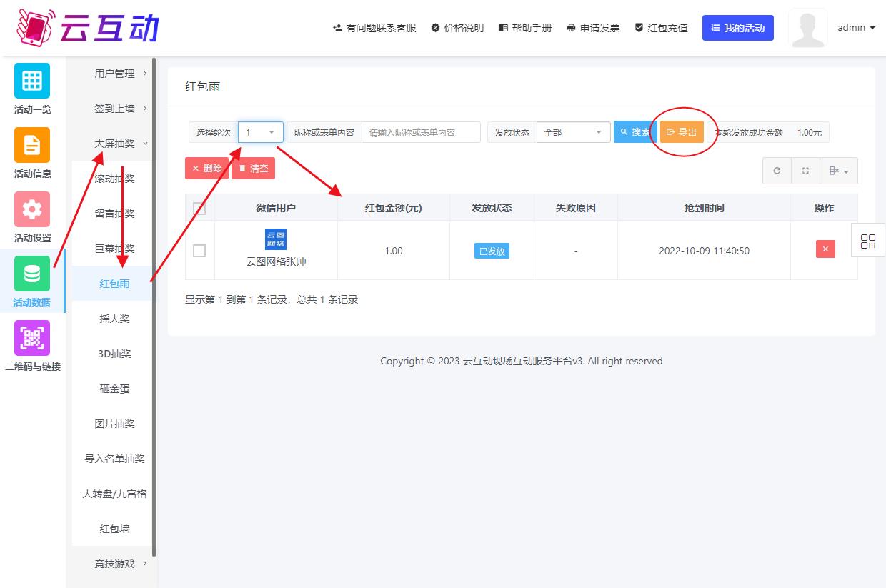Open the columns display dropdown
886x588 pixels.
pyautogui.click(x=838, y=171)
